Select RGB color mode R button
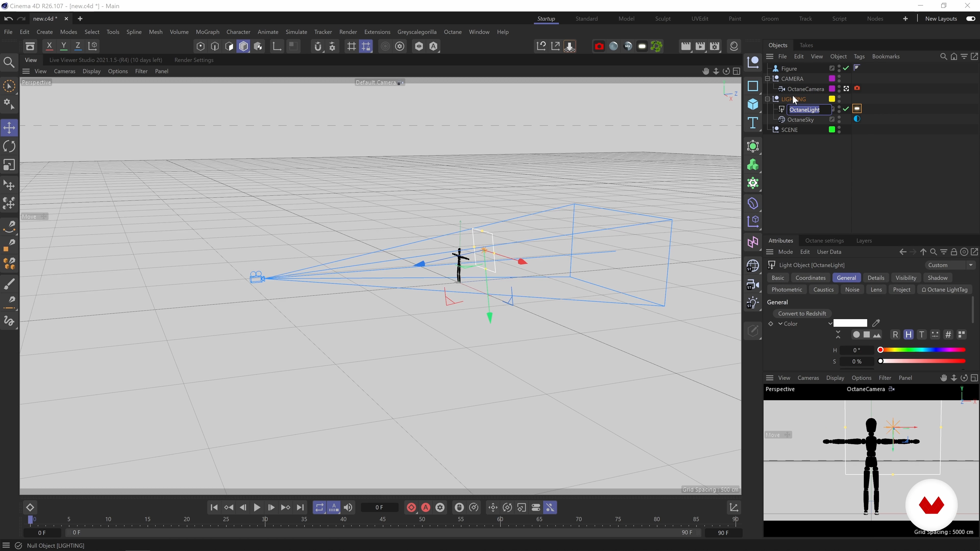Viewport: 980px width, 551px height. pos(895,335)
